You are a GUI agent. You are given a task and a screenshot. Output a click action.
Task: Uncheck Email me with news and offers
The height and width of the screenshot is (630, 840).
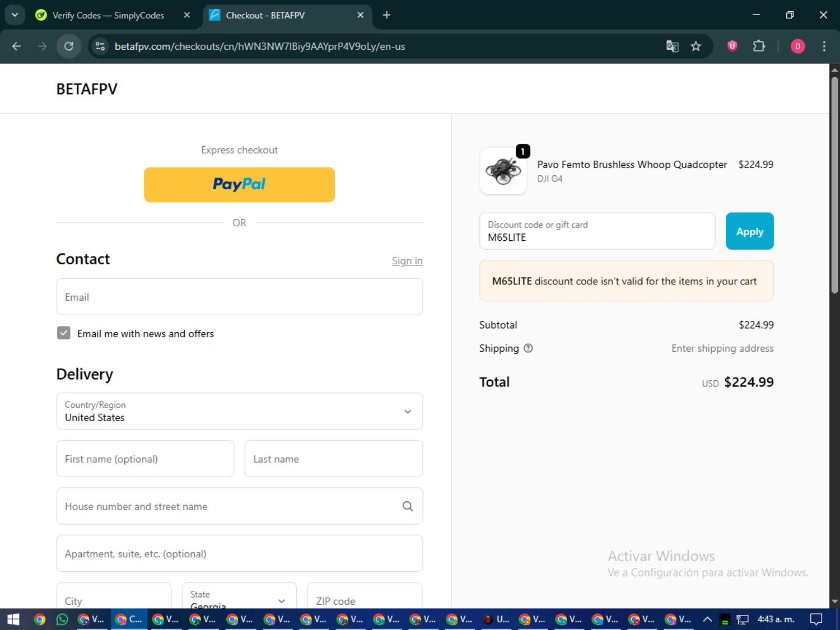tap(64, 333)
